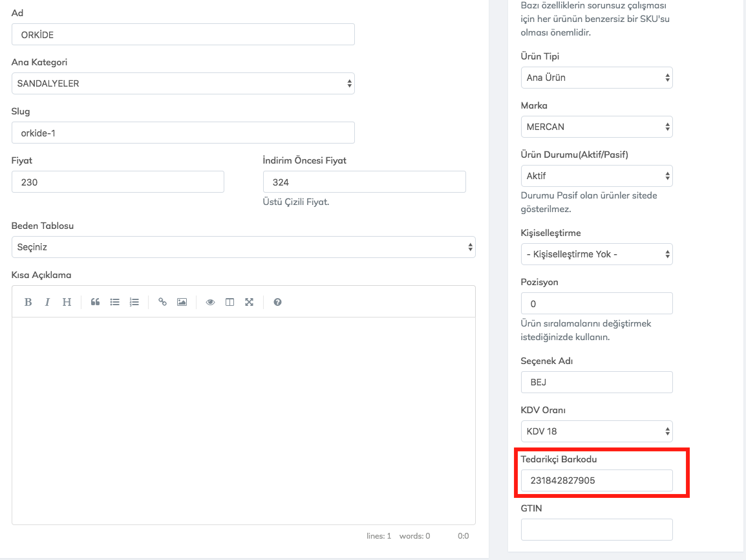Open the Marka dropdown showing MERCAN
746x560 pixels.
click(596, 127)
